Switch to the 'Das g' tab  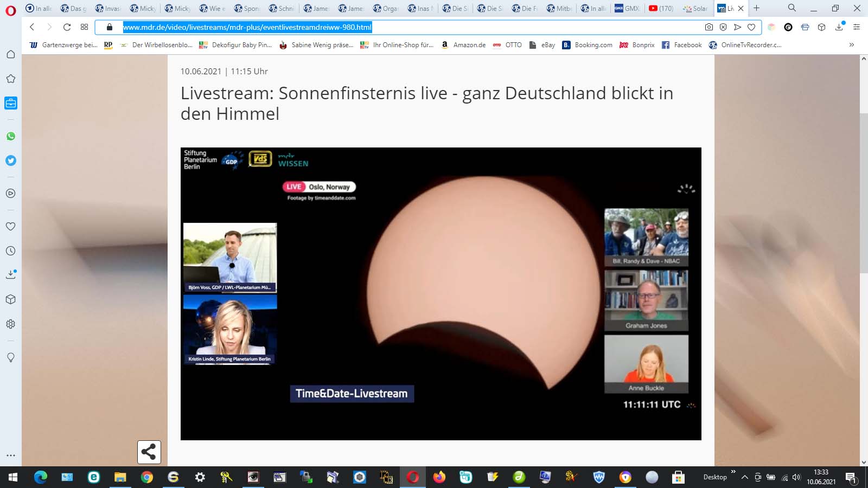click(73, 8)
